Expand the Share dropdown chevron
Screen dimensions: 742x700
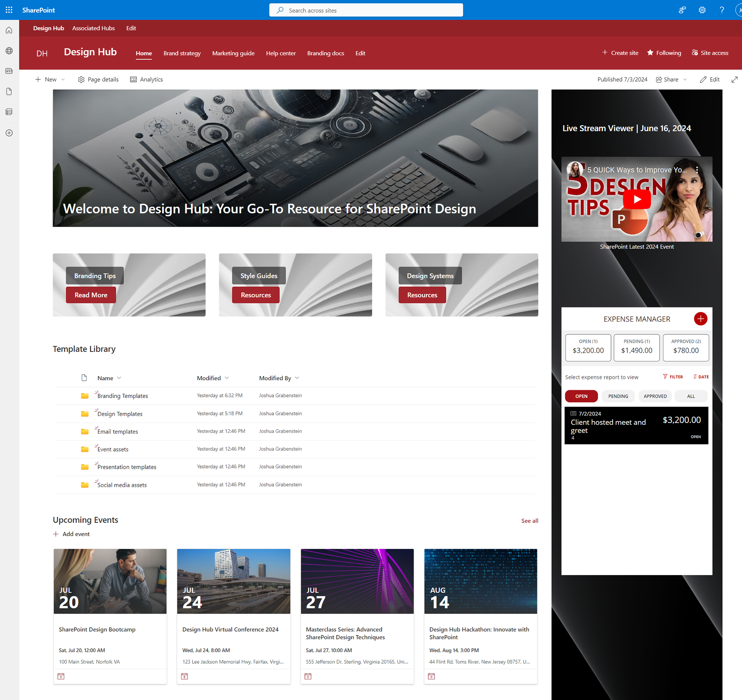point(685,79)
